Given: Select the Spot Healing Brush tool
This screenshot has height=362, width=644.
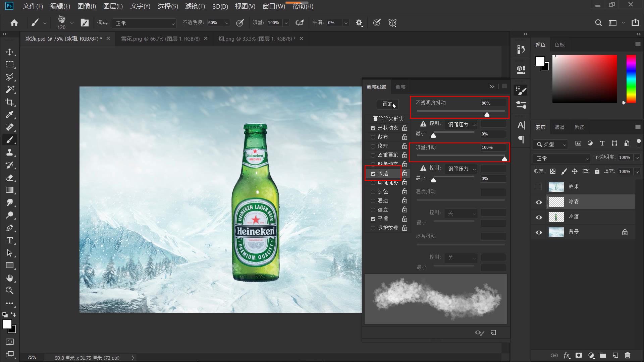Looking at the screenshot, I should point(10,127).
